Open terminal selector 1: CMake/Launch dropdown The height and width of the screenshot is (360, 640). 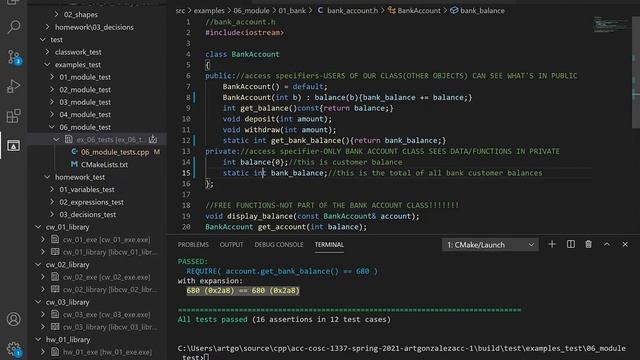tap(490, 244)
